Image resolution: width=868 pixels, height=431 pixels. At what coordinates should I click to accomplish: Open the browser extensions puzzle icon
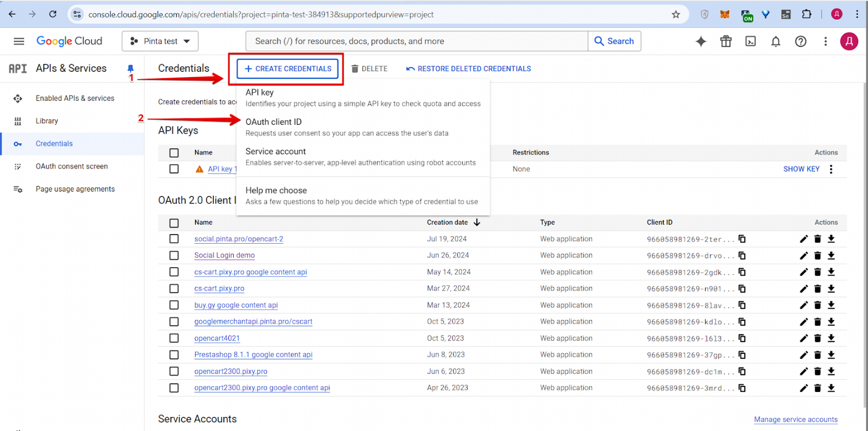tap(807, 15)
